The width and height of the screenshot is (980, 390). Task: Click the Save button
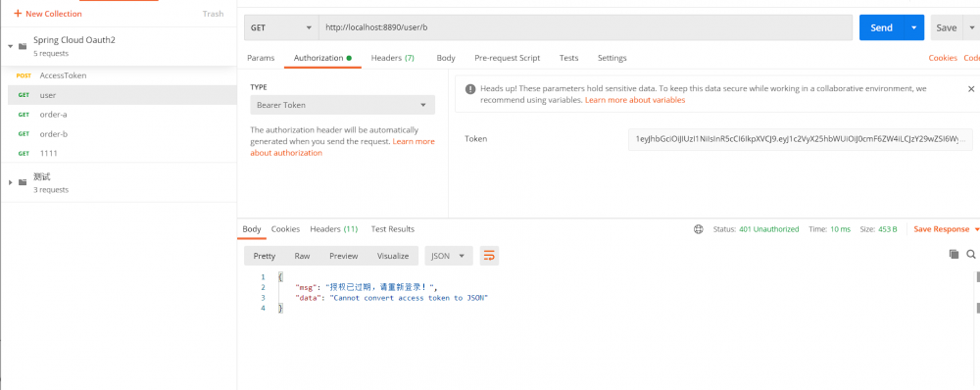(947, 27)
